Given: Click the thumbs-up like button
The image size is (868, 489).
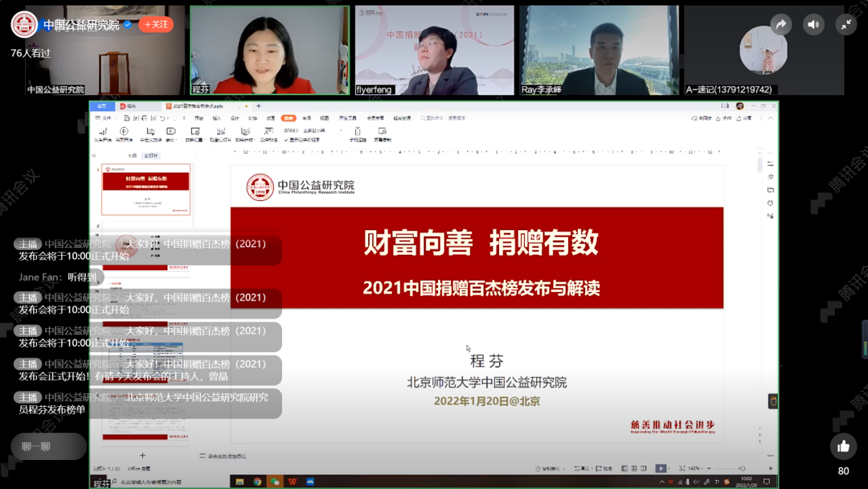Looking at the screenshot, I should pyautogui.click(x=843, y=446).
